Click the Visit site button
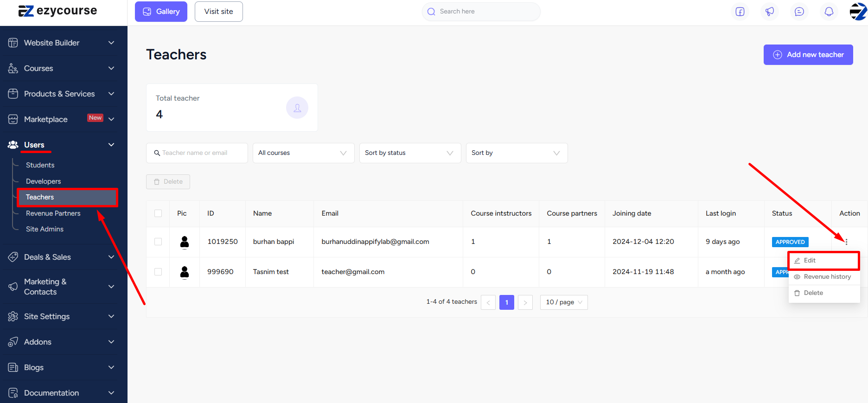 (x=219, y=12)
